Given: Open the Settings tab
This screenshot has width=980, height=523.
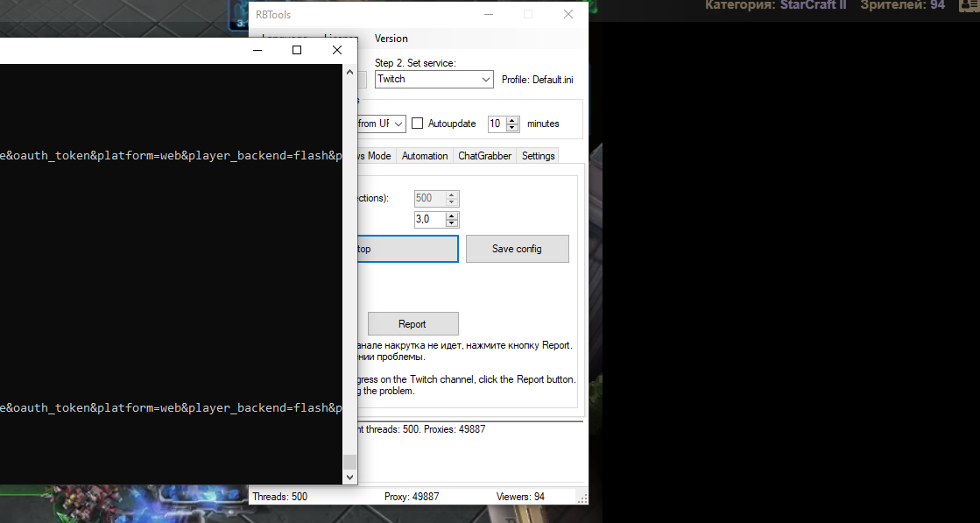Looking at the screenshot, I should (538, 156).
